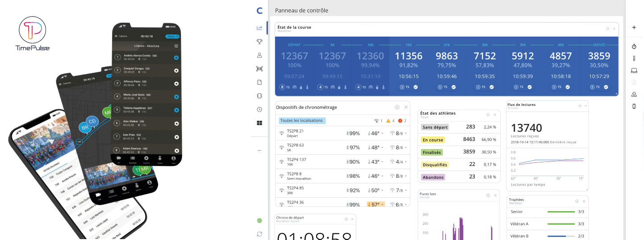Image resolution: width=644 pixels, height=240 pixels.
Task: Select the 15K checkpoint column with 11356
Action: (409, 66)
